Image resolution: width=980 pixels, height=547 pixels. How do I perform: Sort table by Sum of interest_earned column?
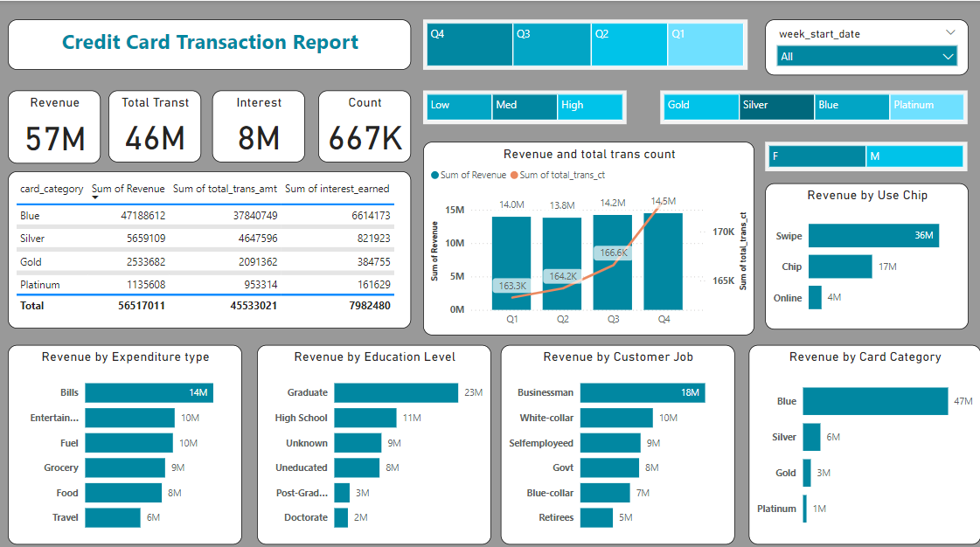[337, 189]
